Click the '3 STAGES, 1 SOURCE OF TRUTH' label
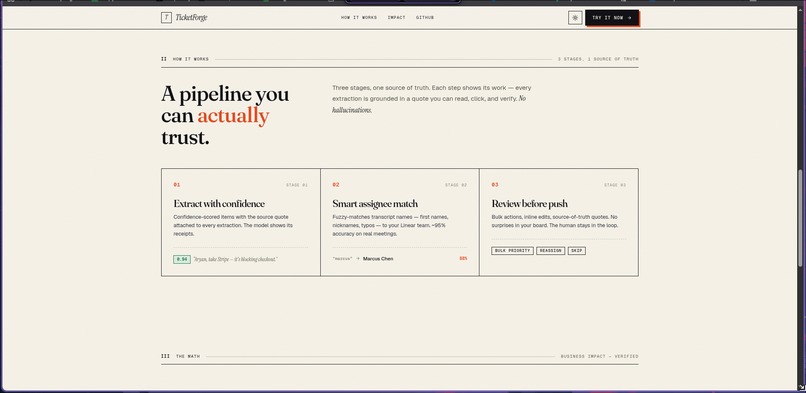806x393 pixels. click(598, 59)
